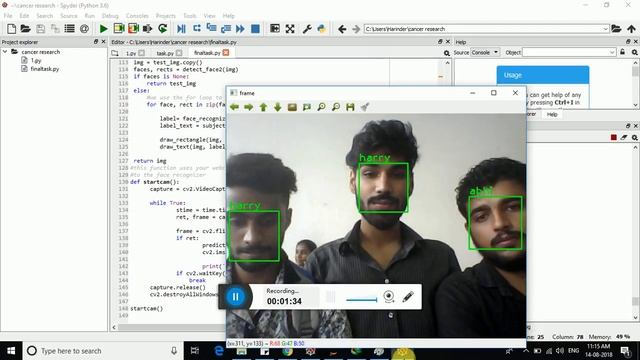This screenshot has width=640, height=360.
Task: Continue debug execution double-arrow icon
Action: (240, 29)
